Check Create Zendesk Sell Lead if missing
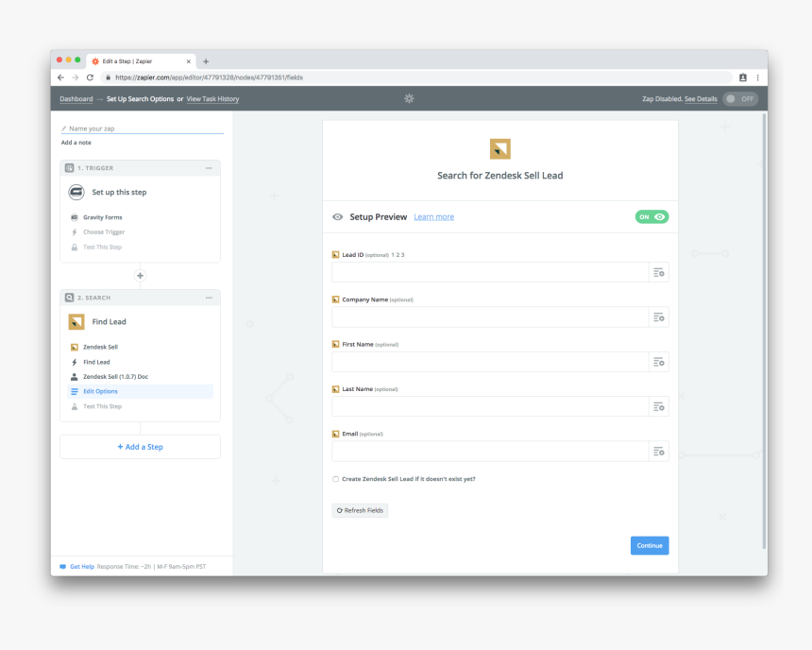The height and width of the screenshot is (650, 812). (x=335, y=479)
